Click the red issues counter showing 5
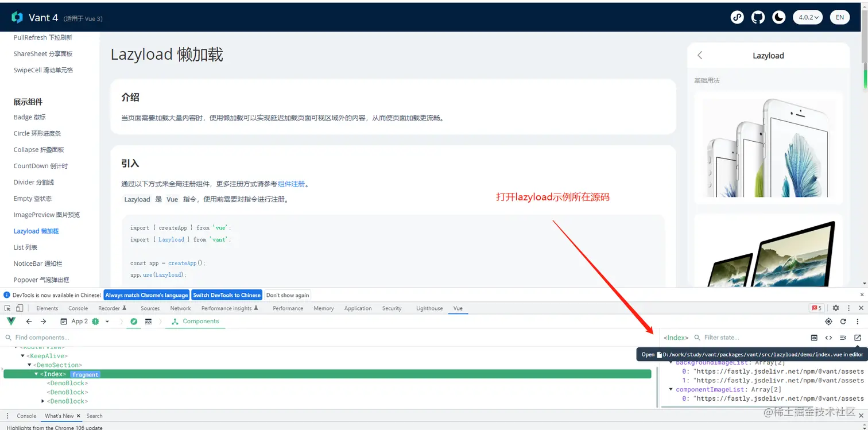This screenshot has height=430, width=868. coord(816,308)
